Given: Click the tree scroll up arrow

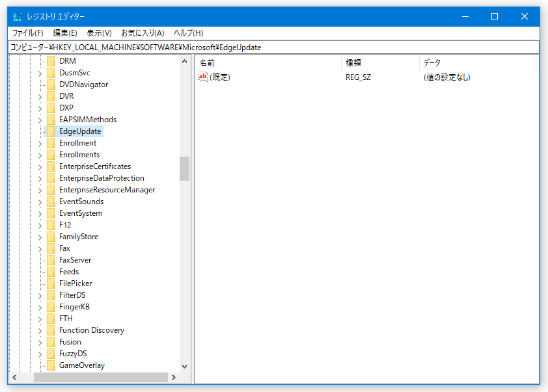Looking at the screenshot, I should [x=185, y=62].
